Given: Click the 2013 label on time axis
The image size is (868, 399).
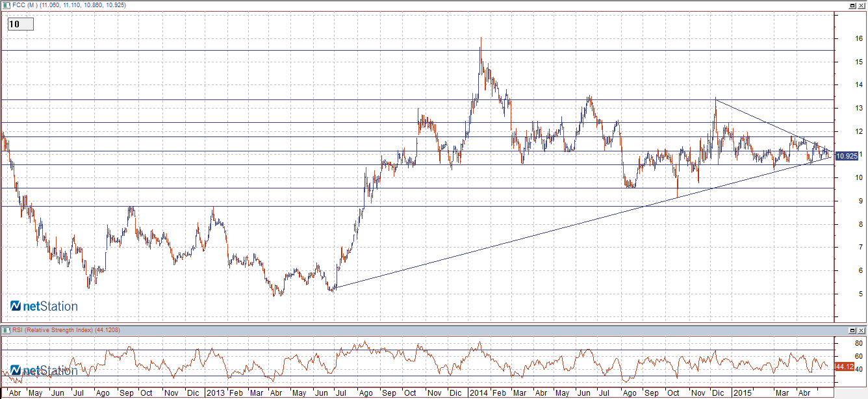Looking at the screenshot, I should click(x=214, y=393).
